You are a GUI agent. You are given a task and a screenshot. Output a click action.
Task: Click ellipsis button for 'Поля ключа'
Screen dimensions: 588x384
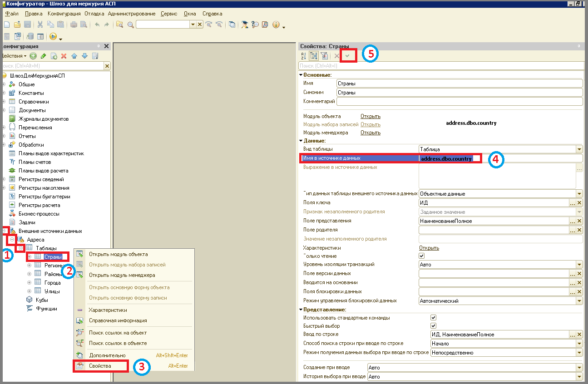pyautogui.click(x=572, y=203)
